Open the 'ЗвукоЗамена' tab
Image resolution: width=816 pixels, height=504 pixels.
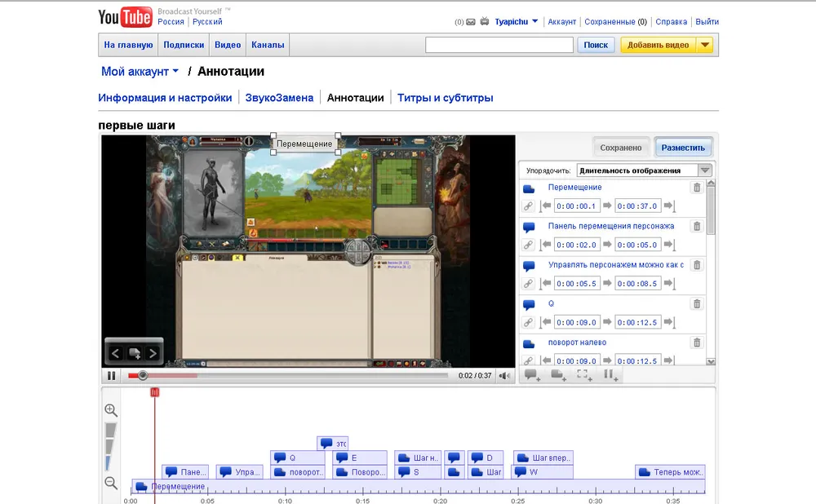[279, 98]
